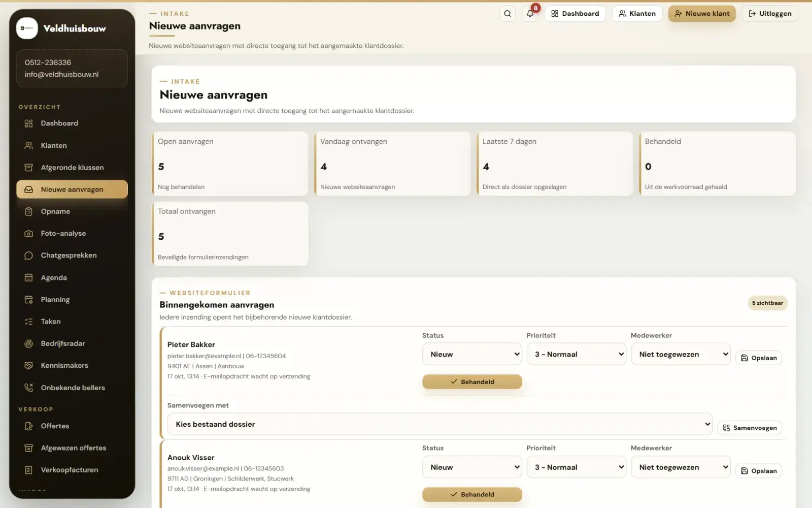Viewport: 812px width, 508px height.
Task: Click the Kennismakers handshake icon
Action: point(28,366)
